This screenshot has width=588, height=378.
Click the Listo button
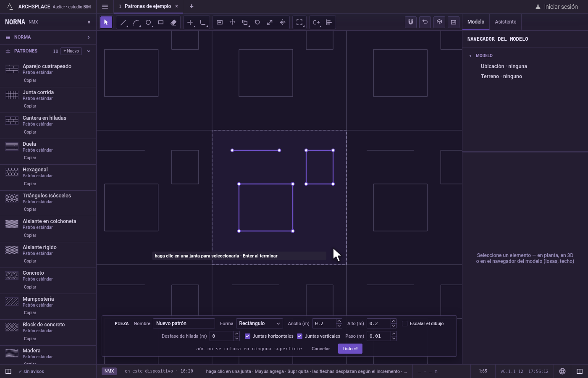[x=350, y=349]
